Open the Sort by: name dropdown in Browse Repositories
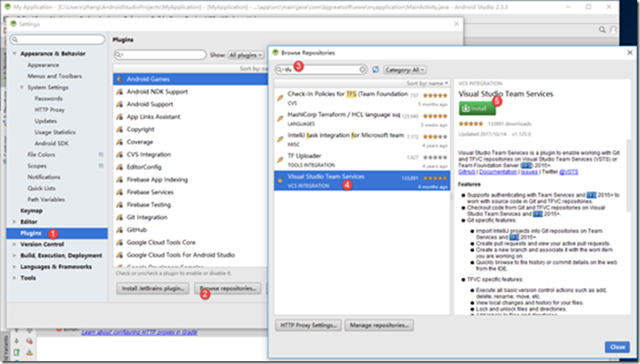640x364 pixels. click(x=427, y=83)
